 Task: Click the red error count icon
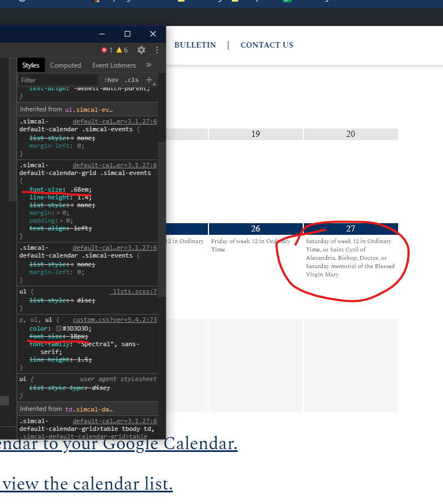(x=104, y=50)
